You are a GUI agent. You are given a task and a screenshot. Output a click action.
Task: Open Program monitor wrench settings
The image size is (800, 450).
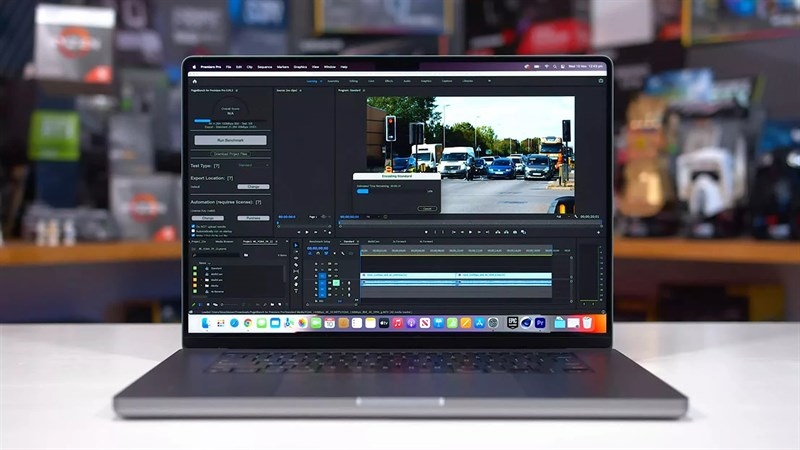point(576,216)
